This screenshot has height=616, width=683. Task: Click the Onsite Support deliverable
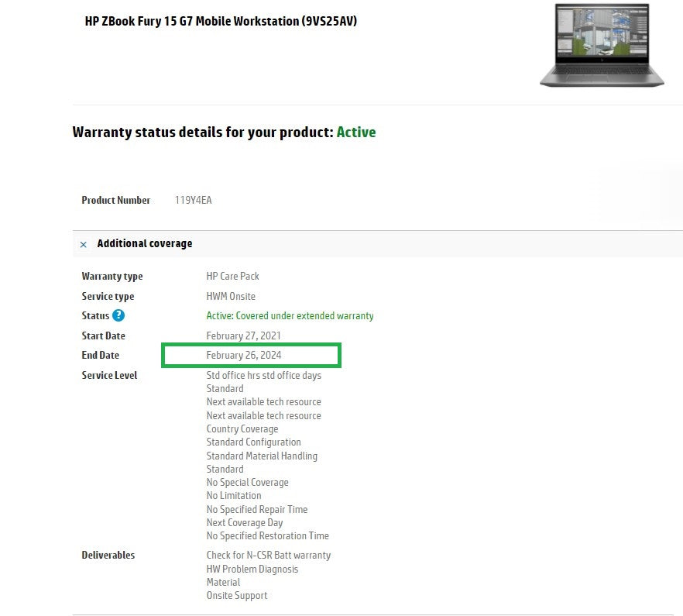[x=237, y=596]
